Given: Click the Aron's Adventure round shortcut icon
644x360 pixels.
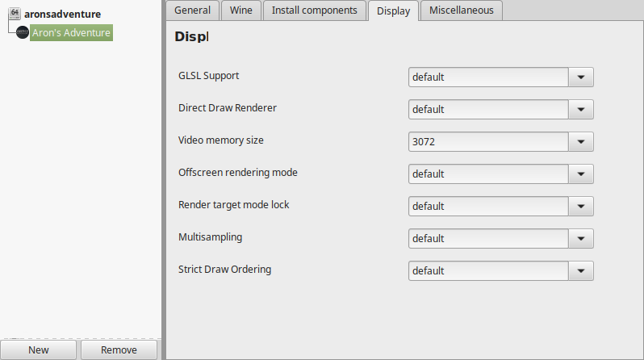Looking at the screenshot, I should click(22, 32).
